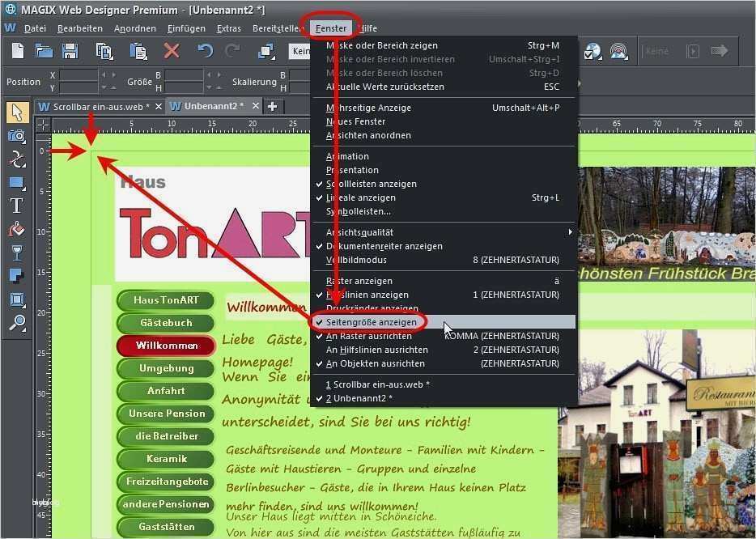Click the New document icon

(18, 51)
